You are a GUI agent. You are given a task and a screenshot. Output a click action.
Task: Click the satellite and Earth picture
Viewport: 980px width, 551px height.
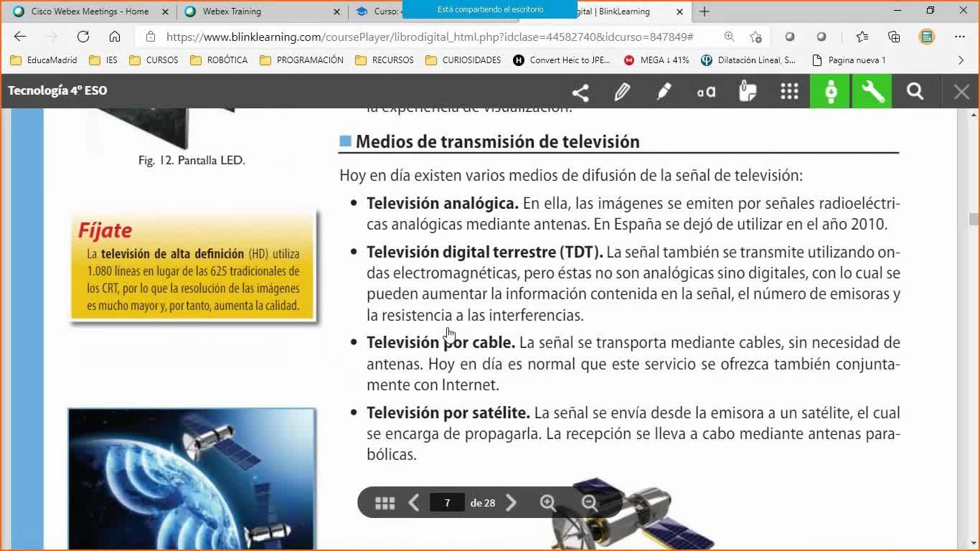(192, 479)
